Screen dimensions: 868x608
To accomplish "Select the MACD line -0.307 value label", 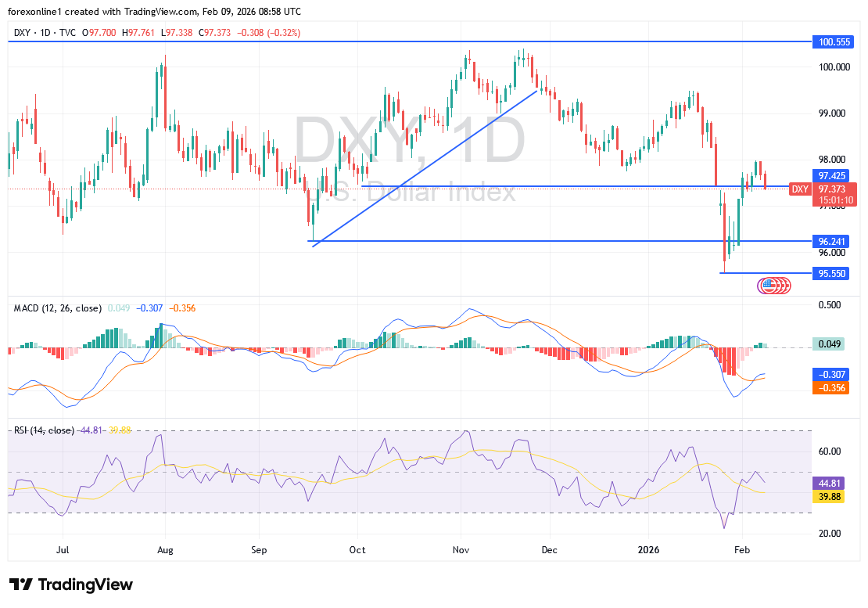I will pos(831,375).
